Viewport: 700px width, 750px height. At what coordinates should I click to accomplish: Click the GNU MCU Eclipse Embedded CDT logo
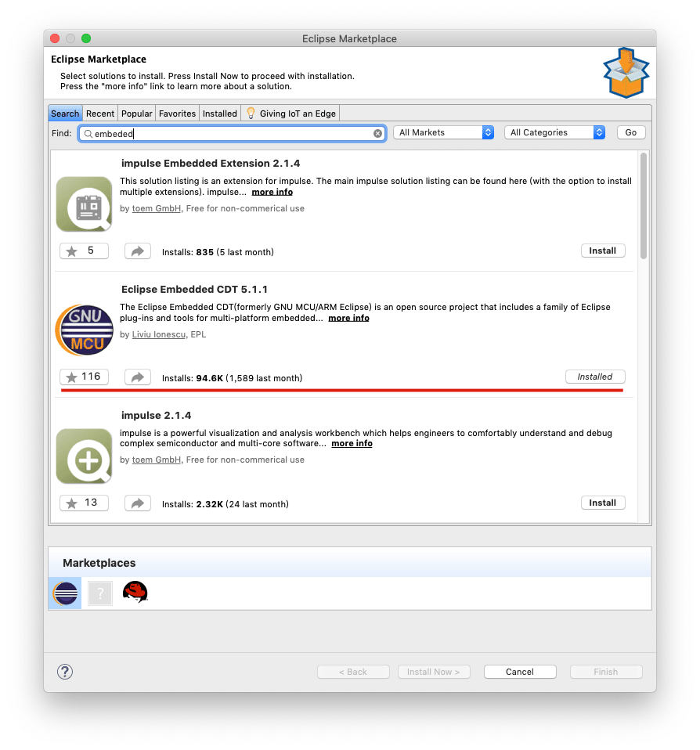[85, 330]
